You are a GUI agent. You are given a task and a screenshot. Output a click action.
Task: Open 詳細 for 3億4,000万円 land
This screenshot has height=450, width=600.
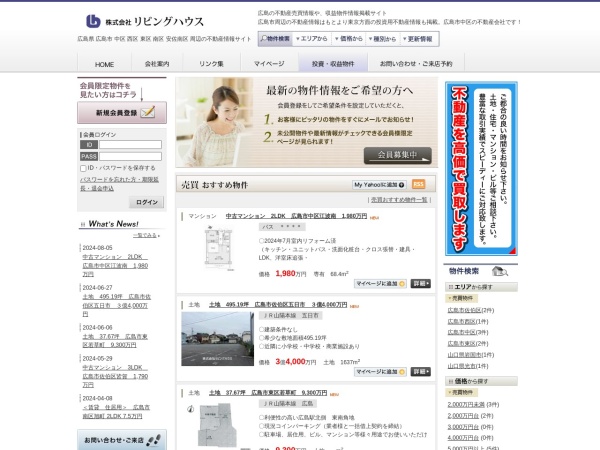(421, 372)
